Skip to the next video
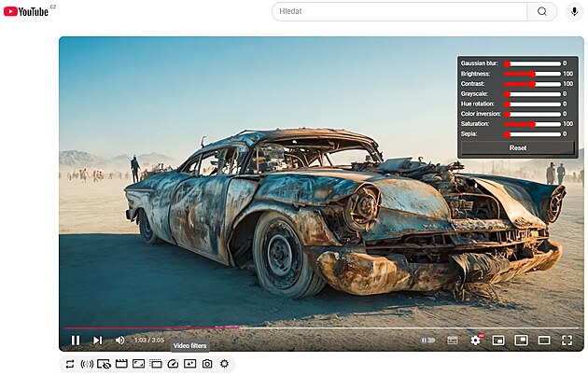Viewport: 588px width, 376px height. pos(97,341)
